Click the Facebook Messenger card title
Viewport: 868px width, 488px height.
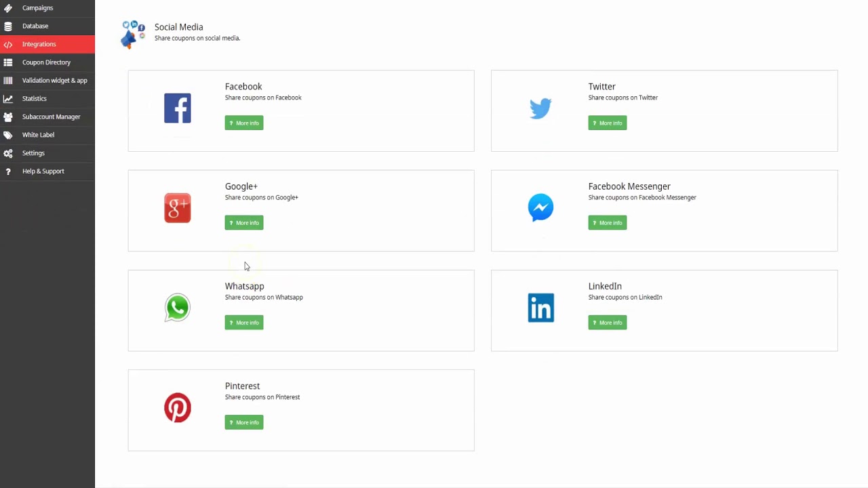click(629, 186)
